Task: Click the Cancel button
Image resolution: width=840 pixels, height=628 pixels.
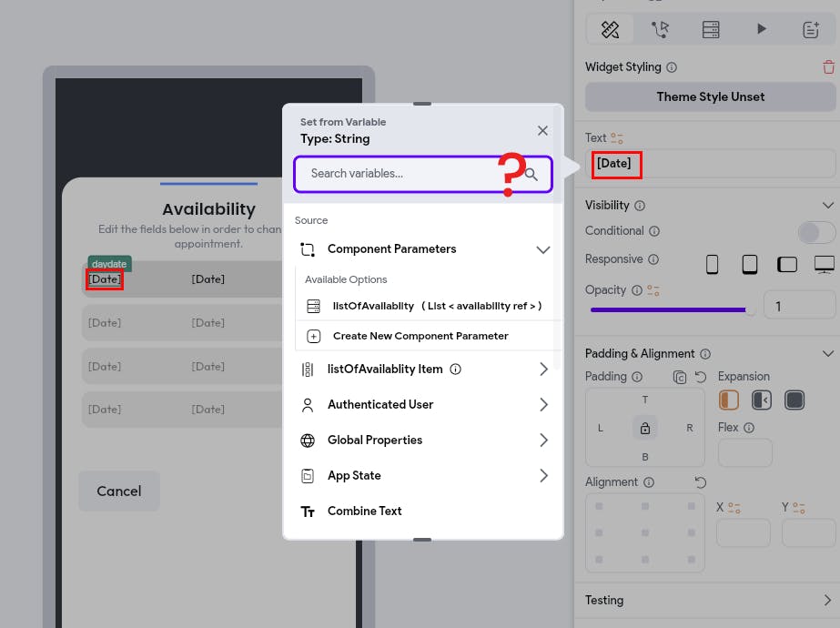Action: 119,491
